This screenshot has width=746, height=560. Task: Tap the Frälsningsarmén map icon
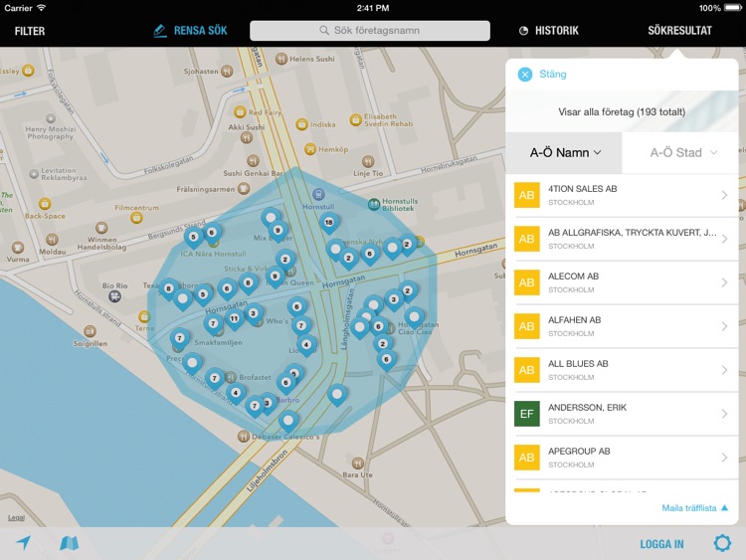coord(244,189)
